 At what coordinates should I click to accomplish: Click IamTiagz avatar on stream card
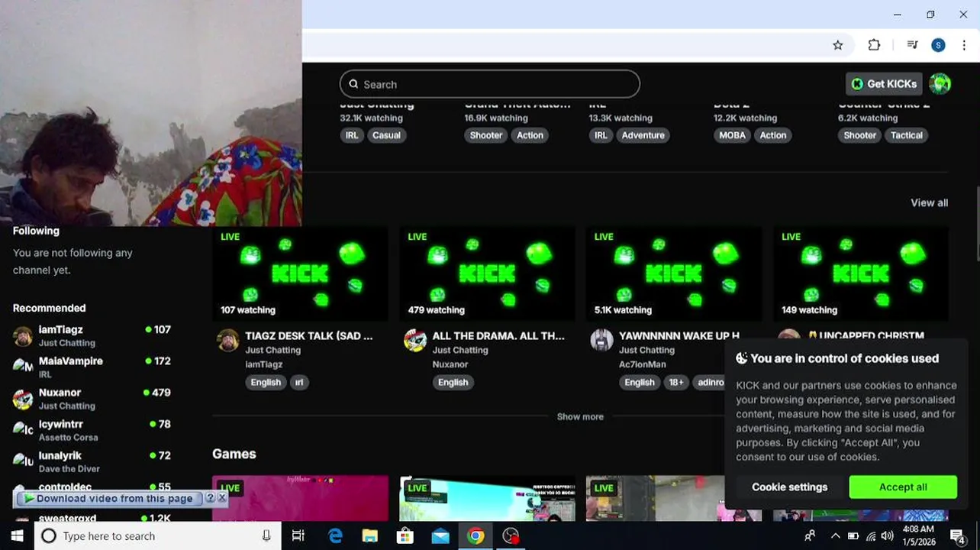pyautogui.click(x=227, y=341)
